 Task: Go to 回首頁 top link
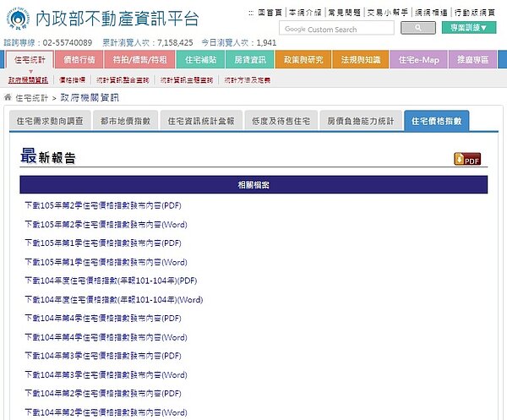270,13
